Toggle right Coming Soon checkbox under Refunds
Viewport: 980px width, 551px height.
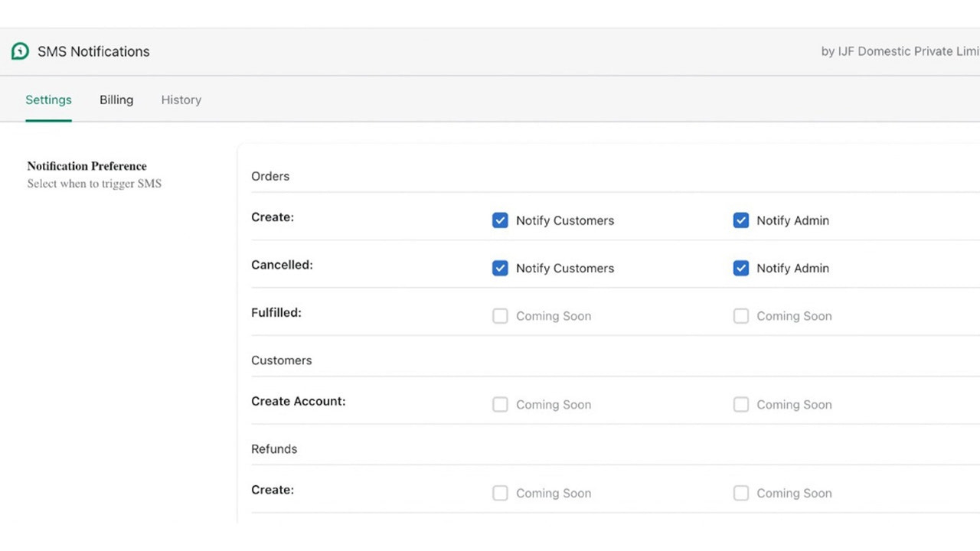click(740, 494)
